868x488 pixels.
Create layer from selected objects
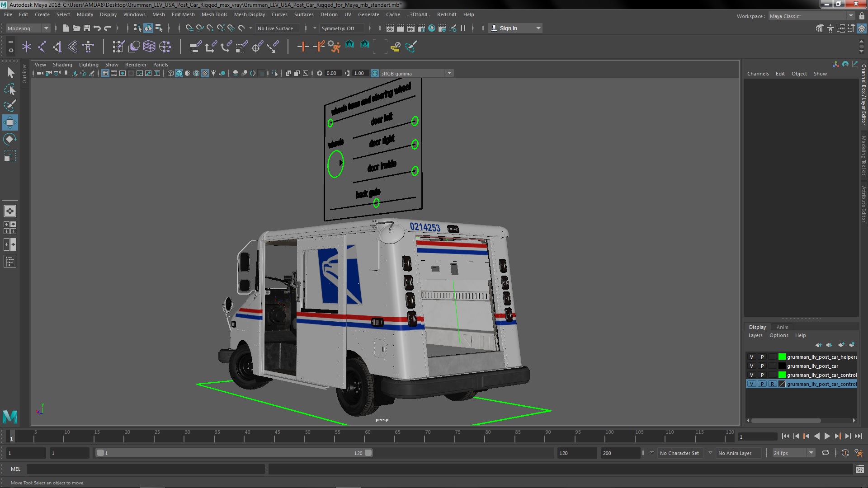(852, 345)
